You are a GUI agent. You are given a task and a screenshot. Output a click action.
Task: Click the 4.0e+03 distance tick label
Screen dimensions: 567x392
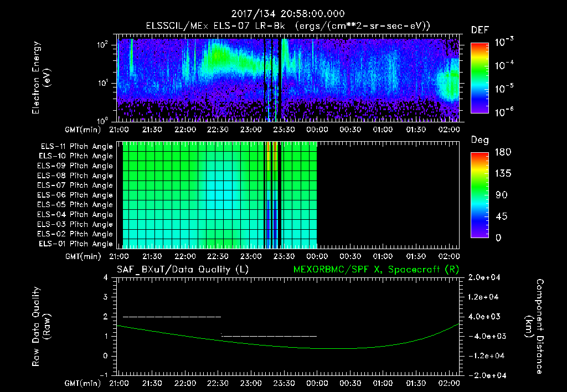click(x=483, y=316)
